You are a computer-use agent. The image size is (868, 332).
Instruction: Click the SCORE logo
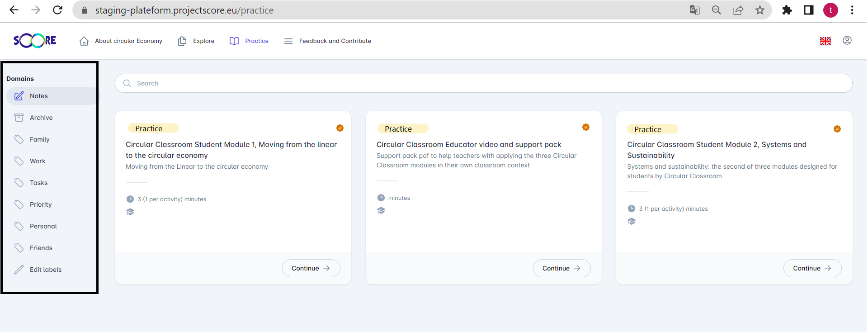35,41
